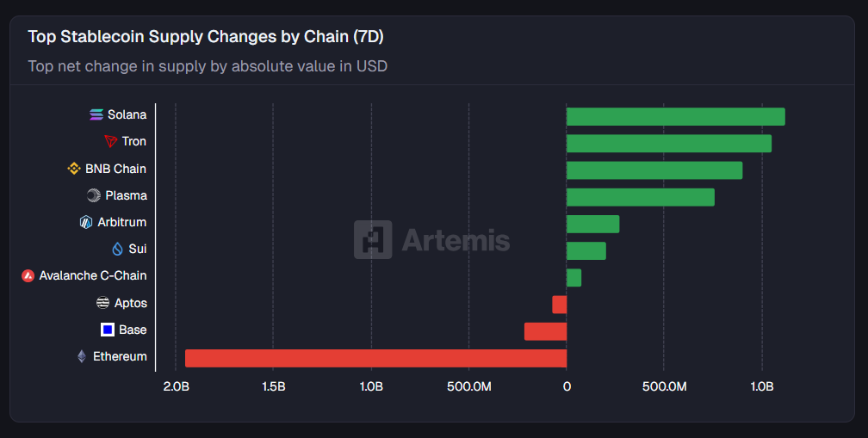Click the Ethereum diamond logo icon

pyautogui.click(x=82, y=356)
